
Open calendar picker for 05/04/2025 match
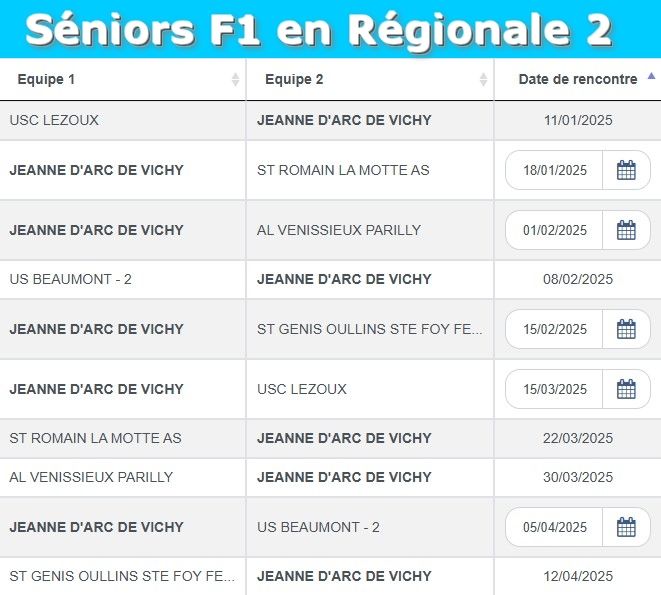pos(626,527)
